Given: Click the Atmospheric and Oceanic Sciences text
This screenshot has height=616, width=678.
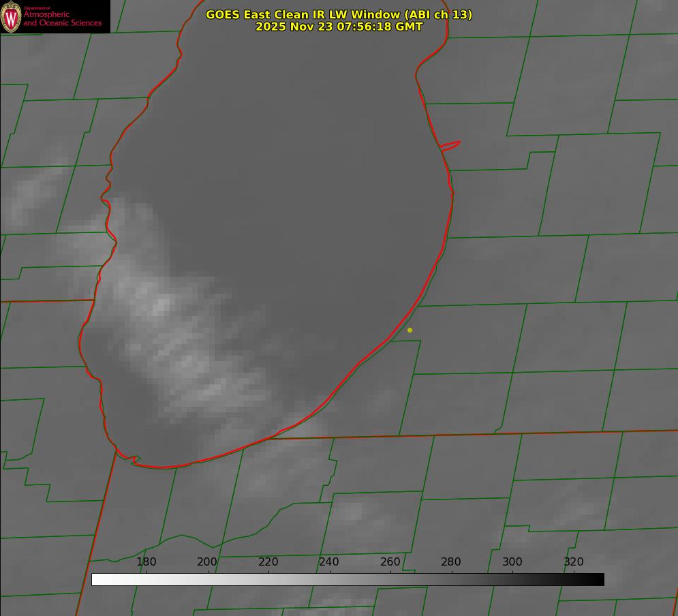Looking at the screenshot, I should (x=62, y=19).
